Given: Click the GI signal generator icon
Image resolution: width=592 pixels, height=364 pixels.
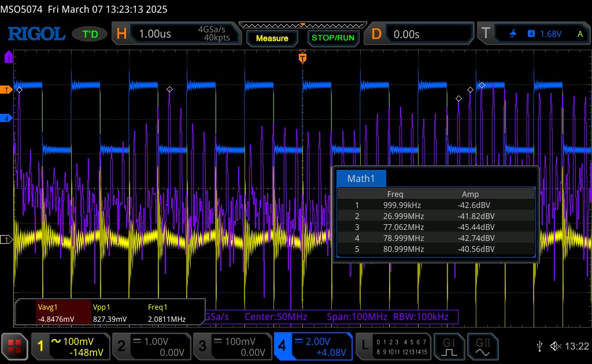Looking at the screenshot, I should tap(449, 346).
